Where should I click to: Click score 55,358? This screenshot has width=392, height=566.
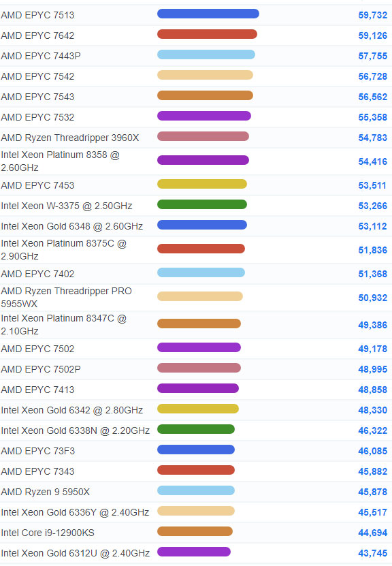[372, 117]
